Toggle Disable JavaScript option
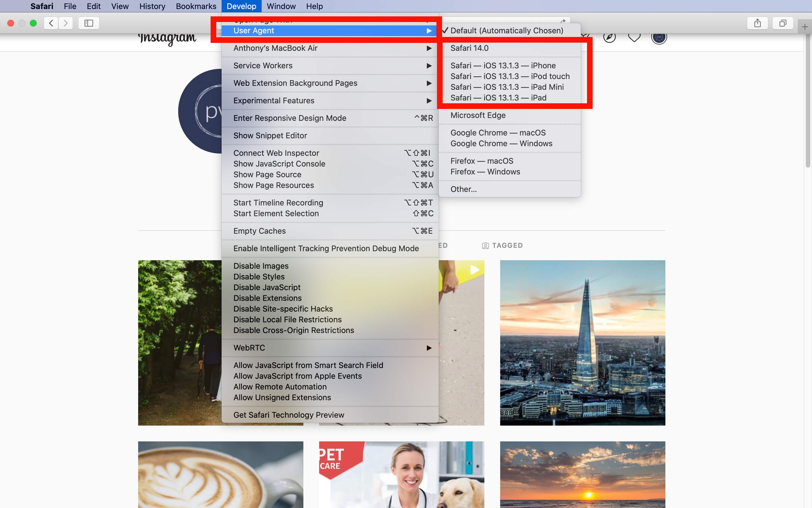The image size is (812, 508). pyautogui.click(x=330, y=287)
